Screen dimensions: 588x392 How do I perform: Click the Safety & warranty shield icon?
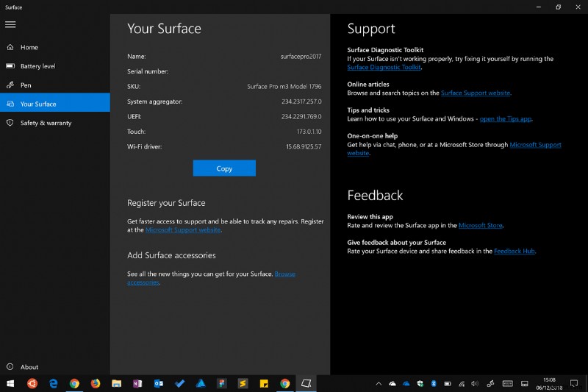(10, 123)
